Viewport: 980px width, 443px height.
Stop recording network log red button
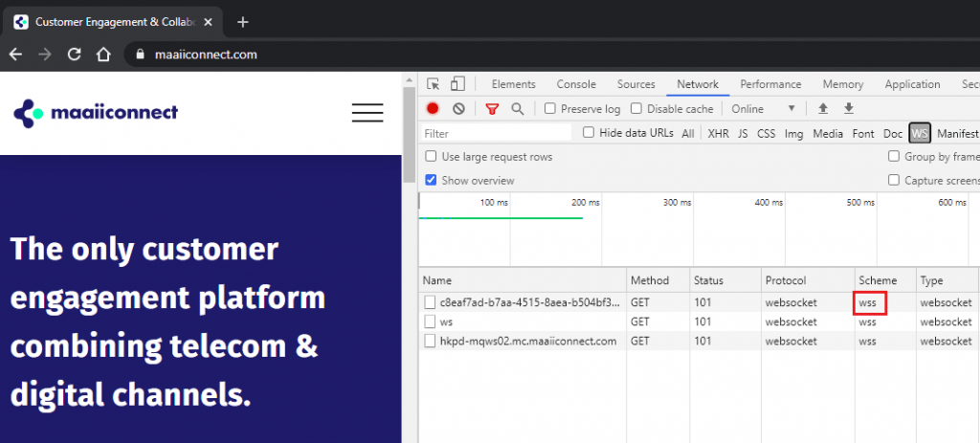(x=433, y=109)
